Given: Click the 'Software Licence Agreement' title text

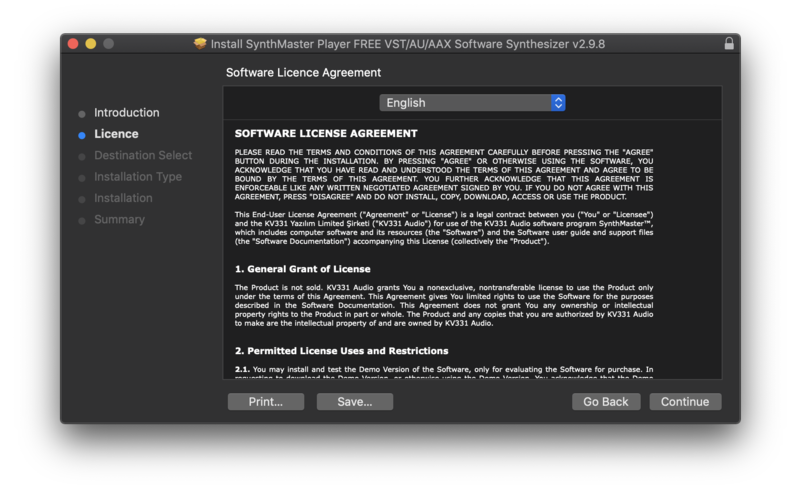Looking at the screenshot, I should coord(304,72).
